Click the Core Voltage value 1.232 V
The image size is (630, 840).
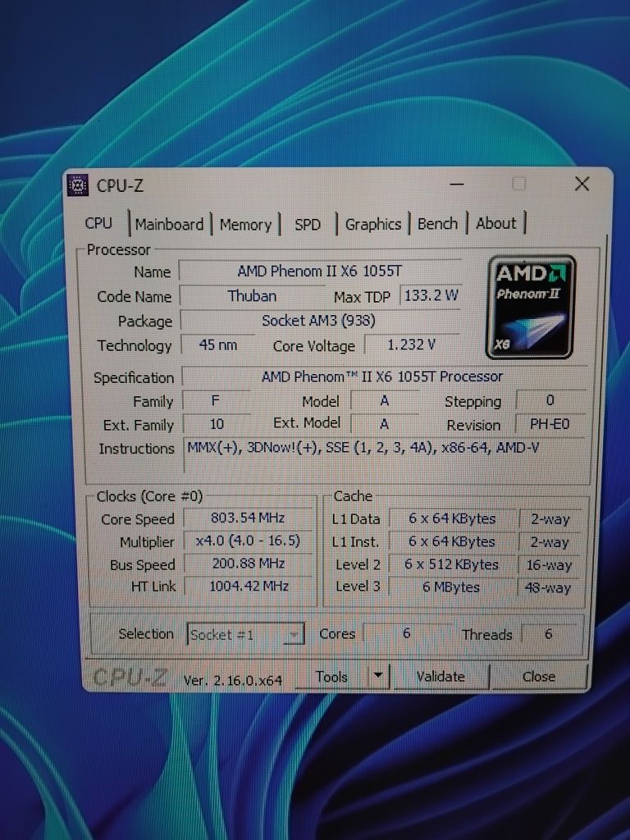[412, 345]
